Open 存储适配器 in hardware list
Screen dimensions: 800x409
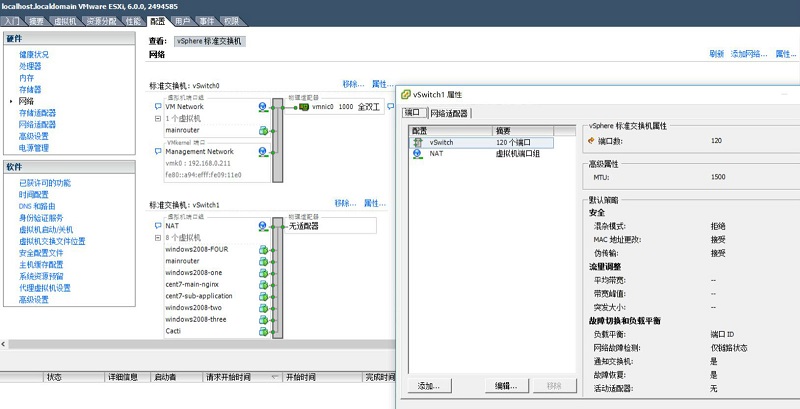38,113
